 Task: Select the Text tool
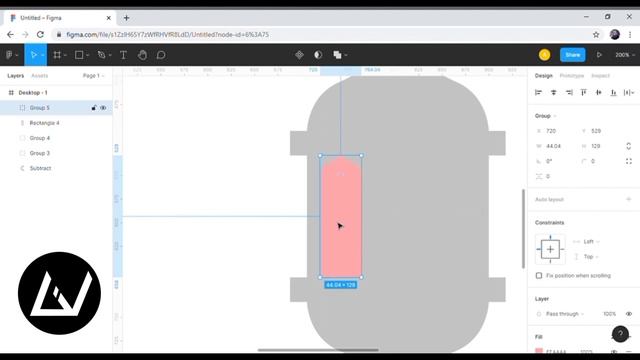pos(123,55)
